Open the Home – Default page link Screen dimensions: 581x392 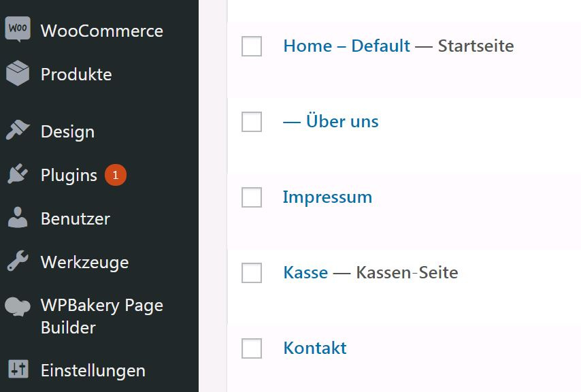tap(346, 46)
